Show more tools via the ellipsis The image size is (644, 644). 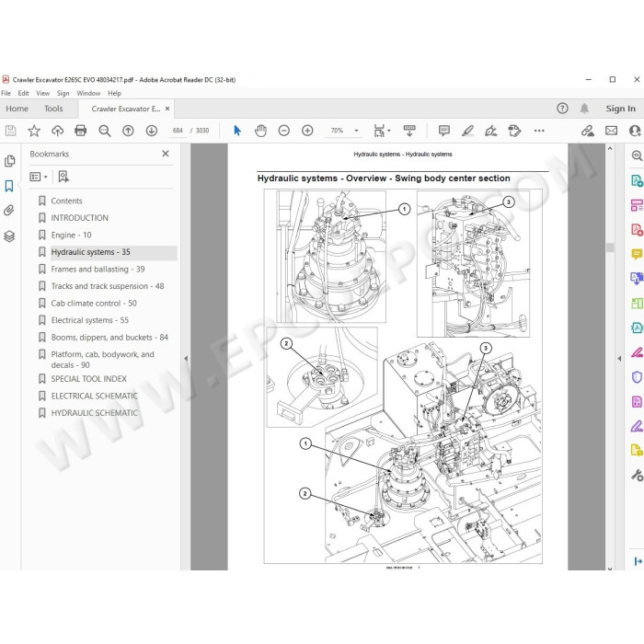point(539,131)
